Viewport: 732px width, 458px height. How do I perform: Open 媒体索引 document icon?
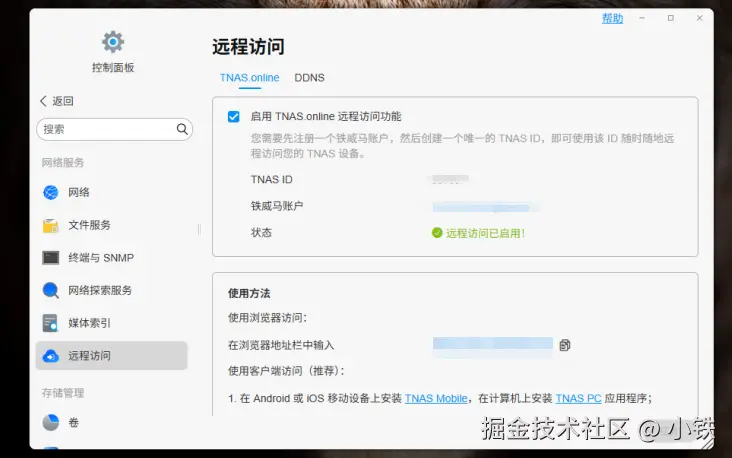[50, 323]
